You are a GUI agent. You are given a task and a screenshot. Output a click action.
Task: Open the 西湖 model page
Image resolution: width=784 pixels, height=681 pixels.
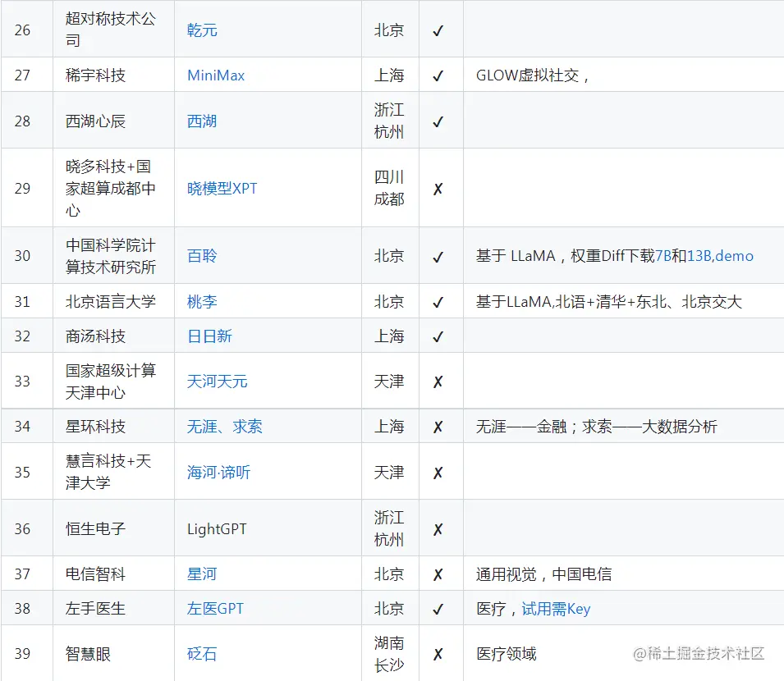click(x=200, y=120)
